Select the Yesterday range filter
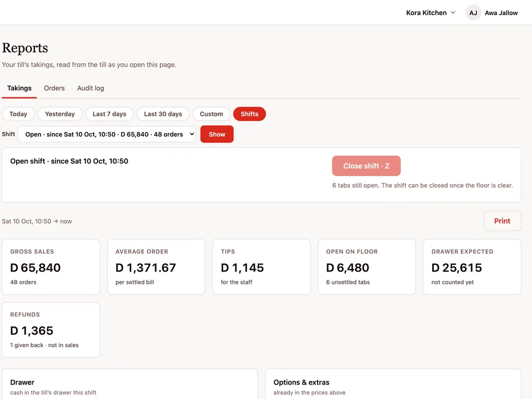The image size is (532, 399). coord(60,114)
